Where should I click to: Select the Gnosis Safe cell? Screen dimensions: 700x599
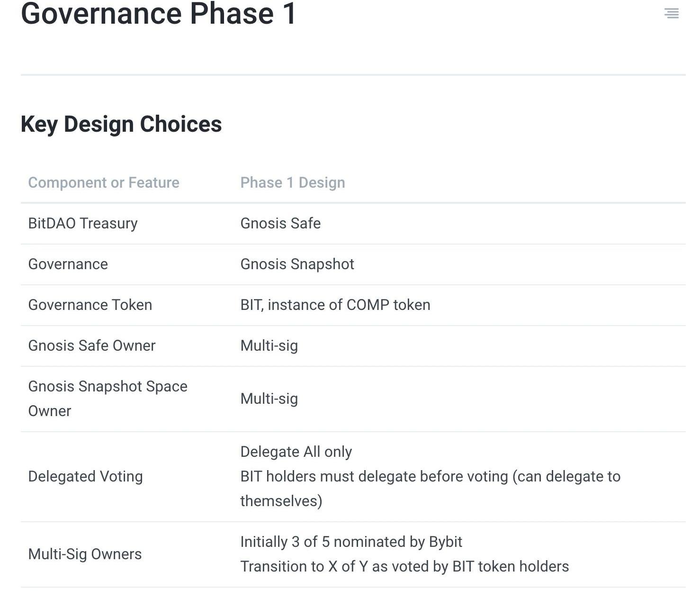pyautogui.click(x=280, y=223)
